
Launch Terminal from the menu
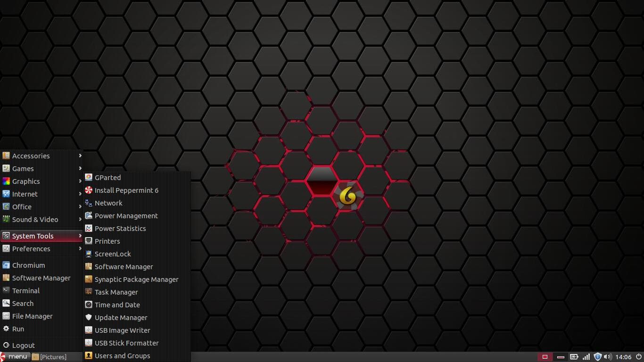[42, 291]
